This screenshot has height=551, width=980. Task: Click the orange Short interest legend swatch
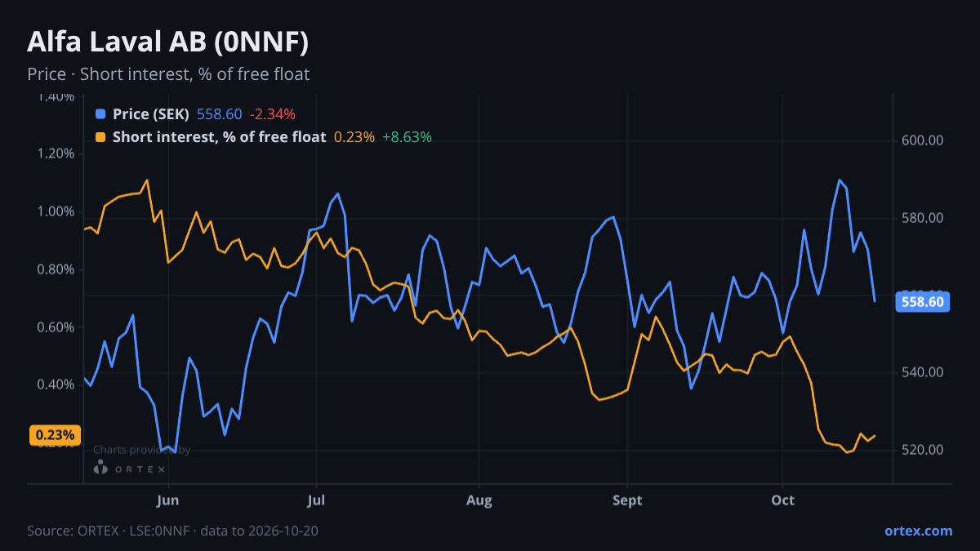point(100,137)
